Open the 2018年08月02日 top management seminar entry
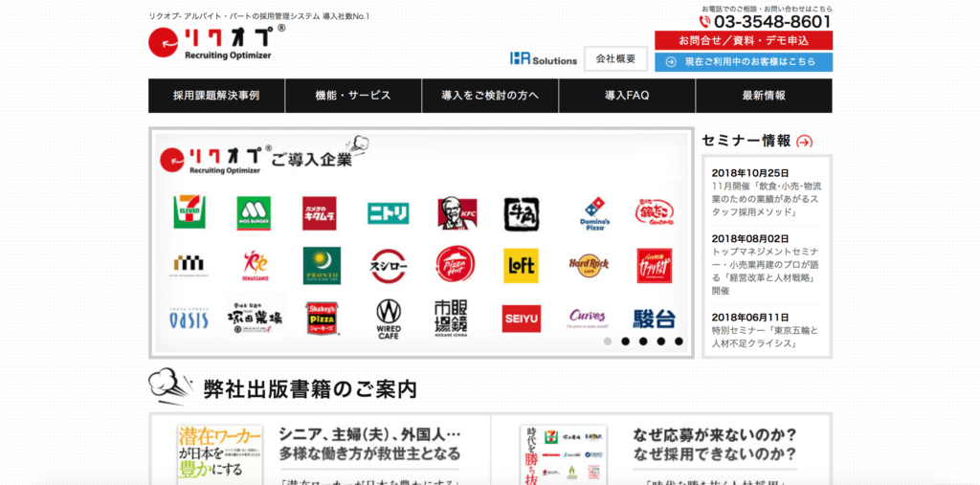The height and width of the screenshot is (485, 980). [x=767, y=264]
